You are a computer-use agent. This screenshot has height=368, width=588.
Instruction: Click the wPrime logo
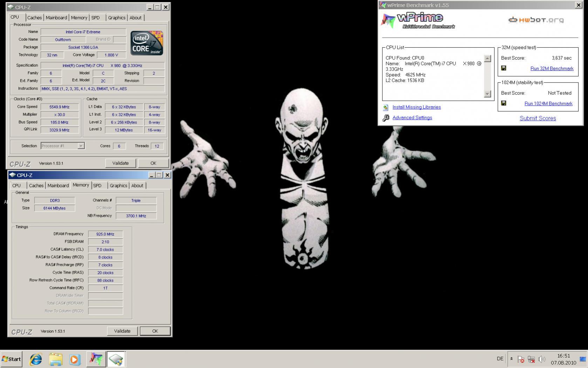point(418,21)
